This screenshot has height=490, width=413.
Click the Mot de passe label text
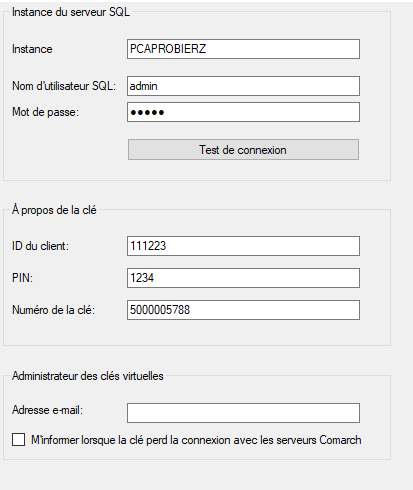coord(45,112)
